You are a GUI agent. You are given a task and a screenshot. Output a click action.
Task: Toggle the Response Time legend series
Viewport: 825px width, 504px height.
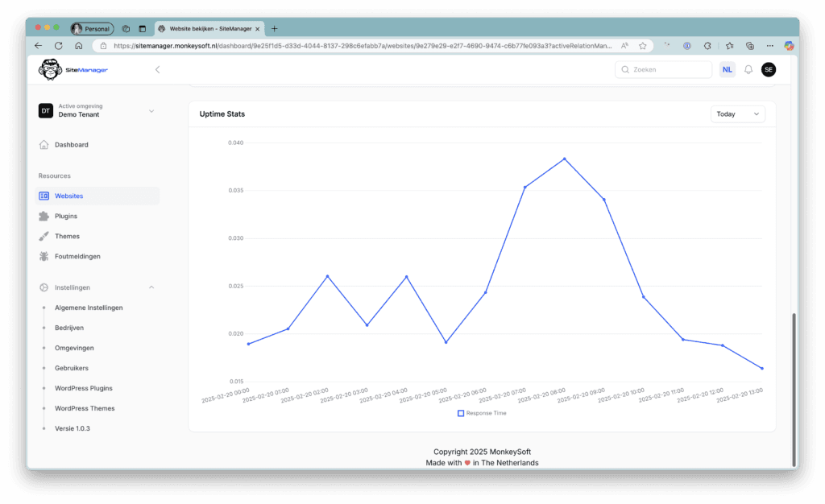pos(482,413)
